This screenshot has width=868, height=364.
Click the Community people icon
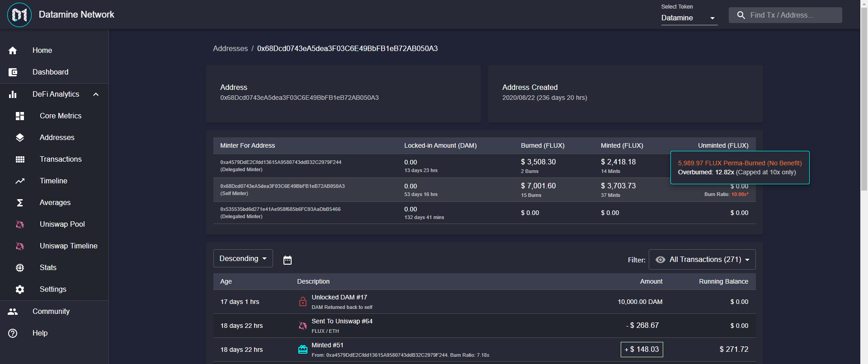pos(13,312)
